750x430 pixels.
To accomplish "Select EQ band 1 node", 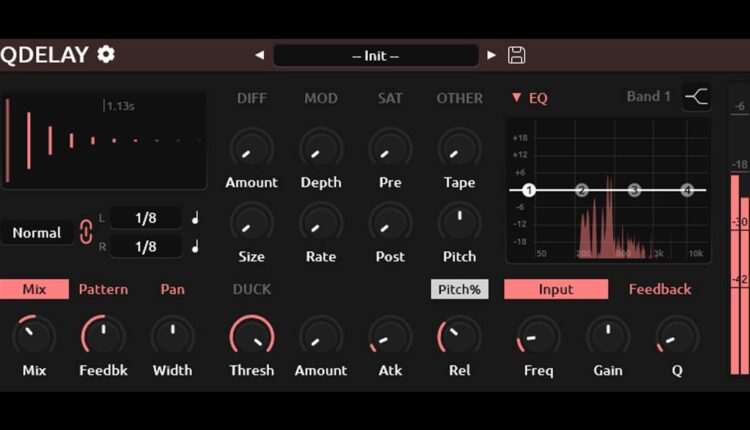I will 529,190.
